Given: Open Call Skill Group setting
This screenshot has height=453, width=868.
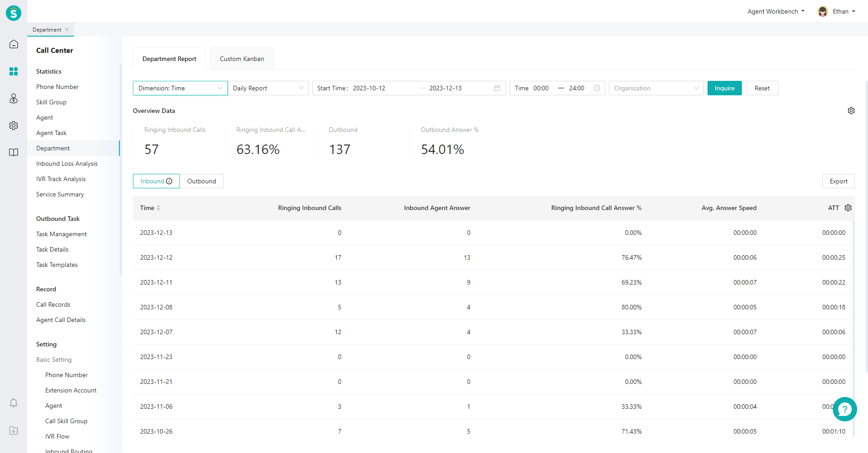Looking at the screenshot, I should [66, 421].
